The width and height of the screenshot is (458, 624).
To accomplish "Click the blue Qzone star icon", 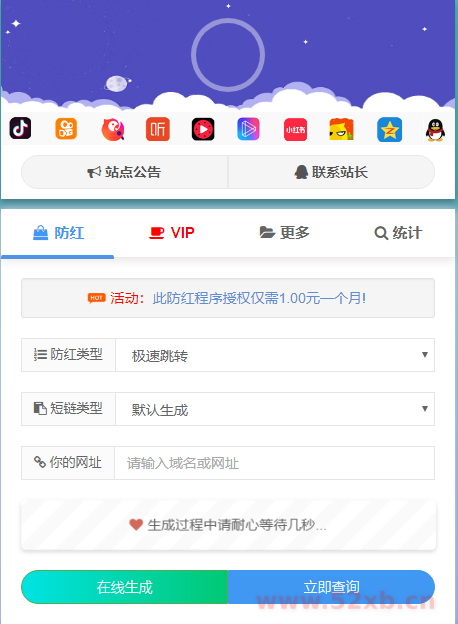I will pyautogui.click(x=390, y=130).
